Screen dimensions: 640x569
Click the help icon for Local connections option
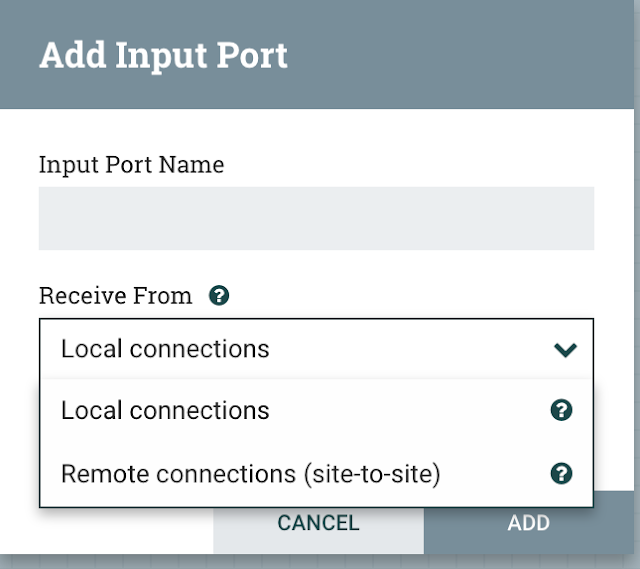coord(561,410)
